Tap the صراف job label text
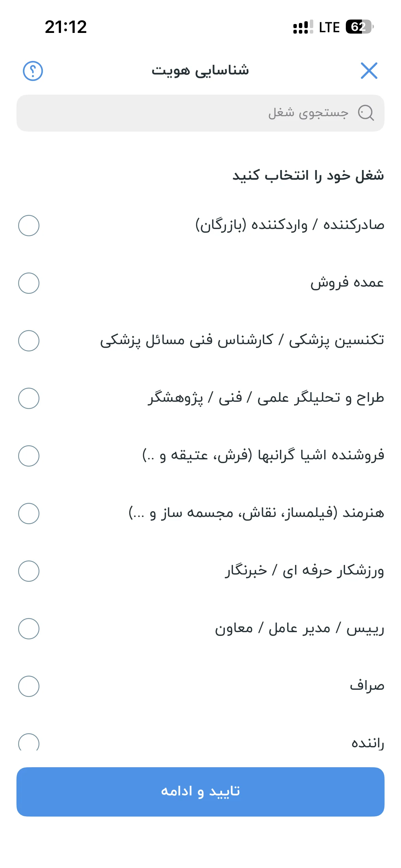 (x=367, y=686)
